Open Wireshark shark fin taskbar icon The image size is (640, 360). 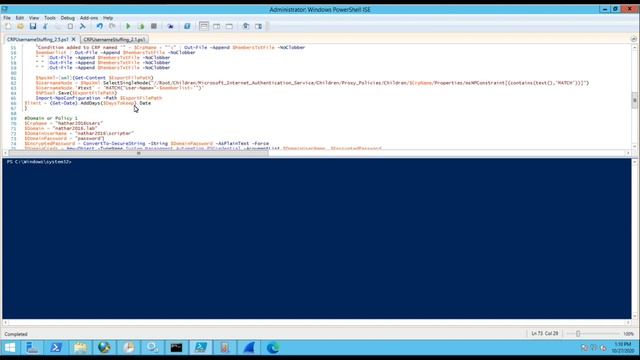pyautogui.click(x=249, y=348)
